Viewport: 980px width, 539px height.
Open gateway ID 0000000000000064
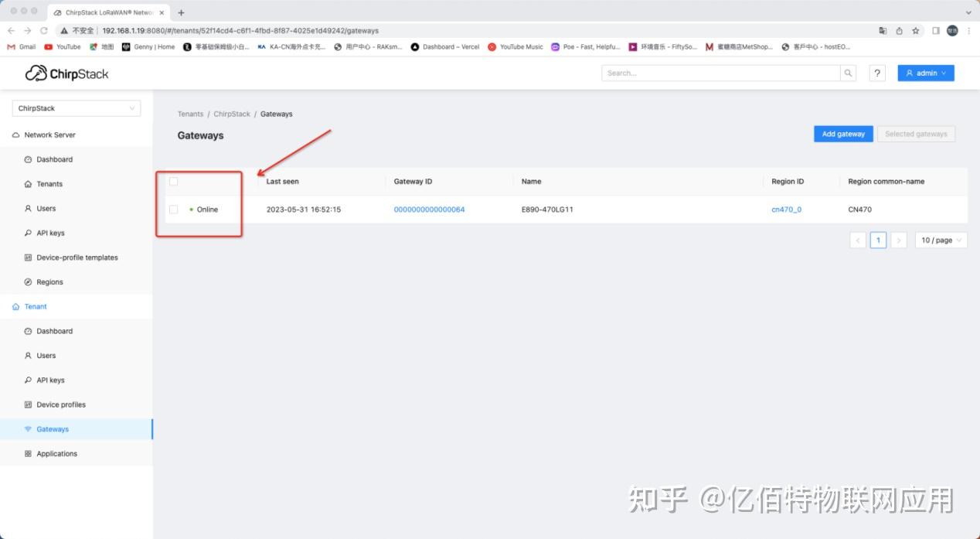click(x=429, y=209)
